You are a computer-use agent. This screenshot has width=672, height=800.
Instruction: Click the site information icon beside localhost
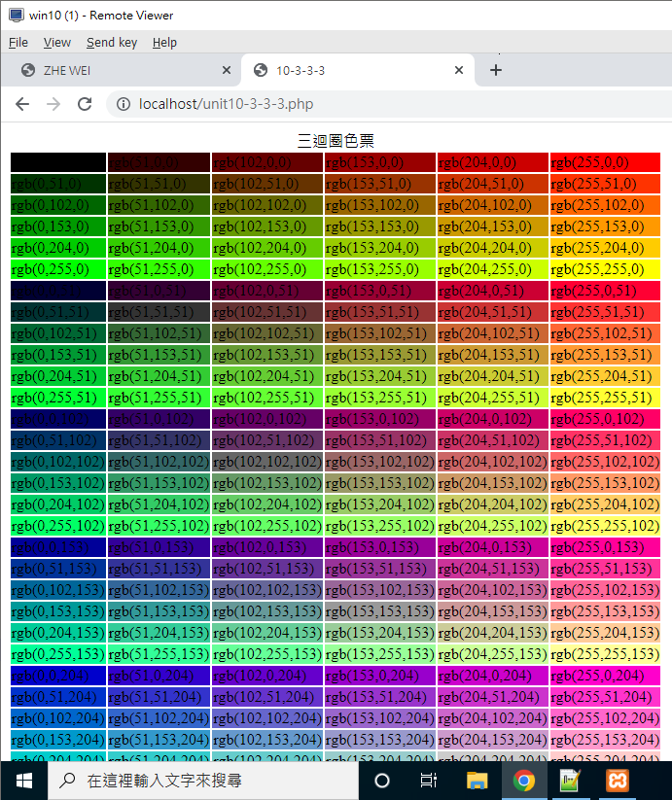coord(123,104)
